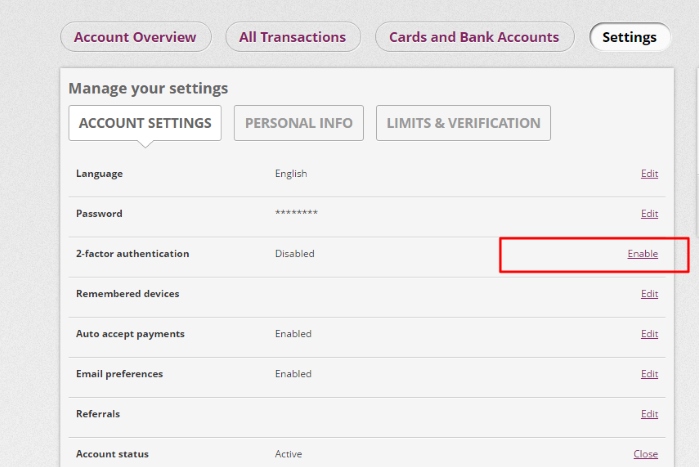Click Close link for Account status
This screenshot has width=699, height=467.
(645, 454)
